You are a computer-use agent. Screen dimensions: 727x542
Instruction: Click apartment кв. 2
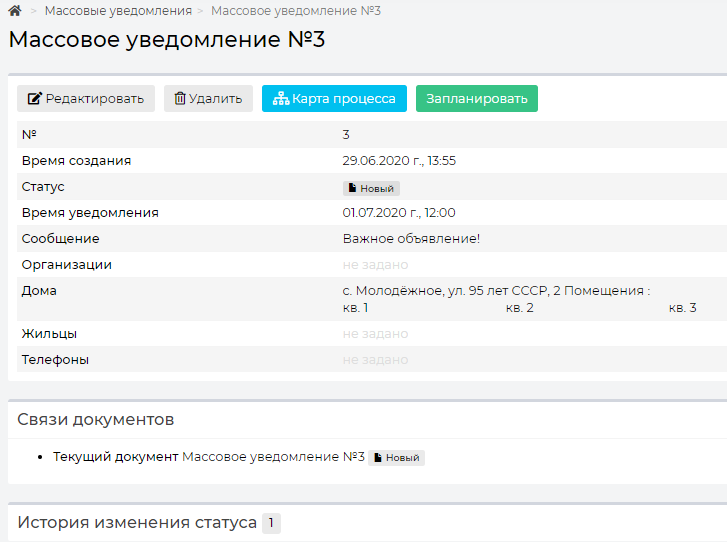pyautogui.click(x=520, y=308)
